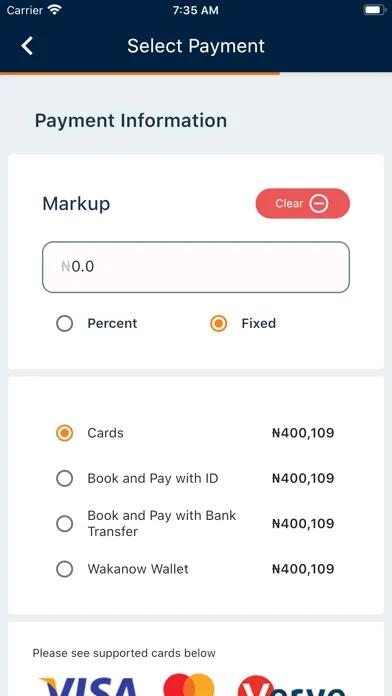
Task: Tap the back arrow icon
Action: 27,46
